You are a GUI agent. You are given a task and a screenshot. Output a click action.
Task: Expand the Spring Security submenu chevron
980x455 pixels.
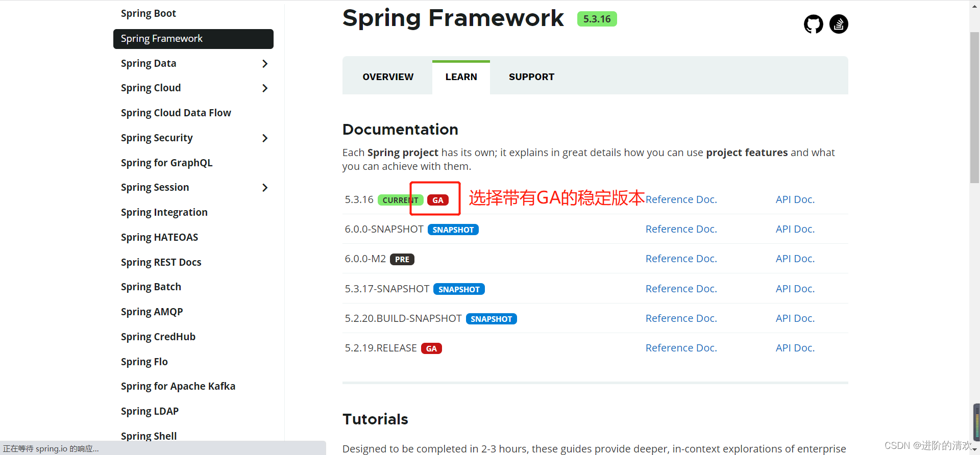[x=265, y=138]
